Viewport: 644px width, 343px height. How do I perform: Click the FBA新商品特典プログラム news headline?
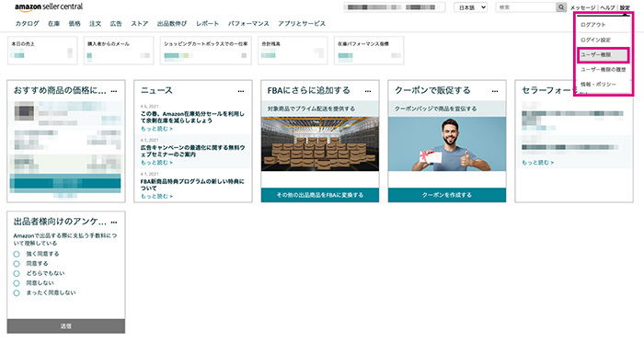(x=192, y=185)
